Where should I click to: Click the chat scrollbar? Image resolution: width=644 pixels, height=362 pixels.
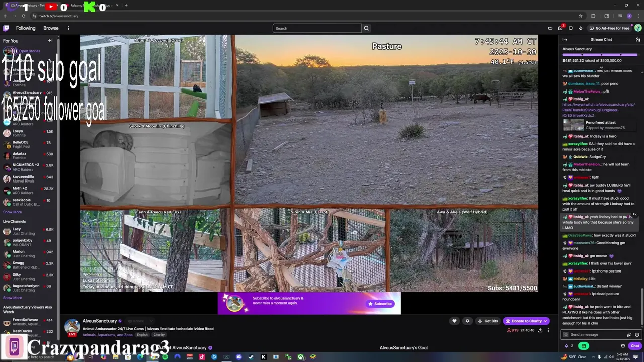[642, 308]
